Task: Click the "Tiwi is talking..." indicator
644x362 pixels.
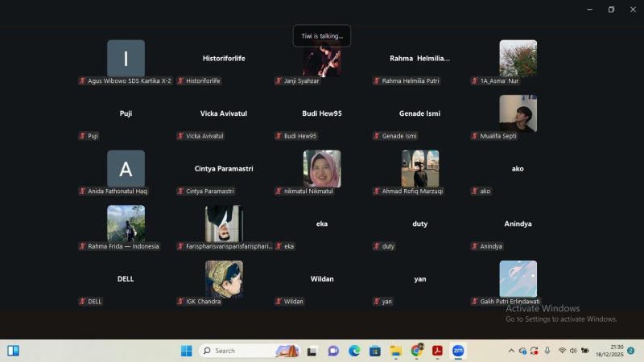Action: click(322, 36)
